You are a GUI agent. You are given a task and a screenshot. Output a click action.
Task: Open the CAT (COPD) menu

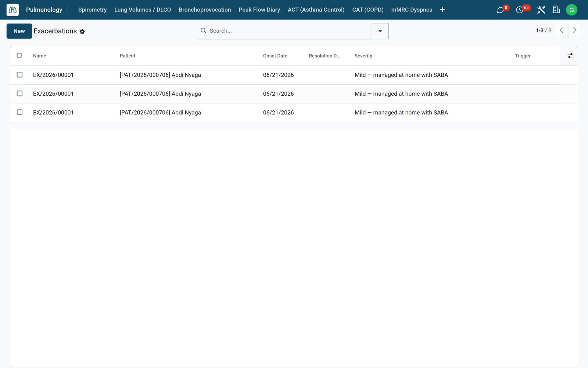coord(368,10)
